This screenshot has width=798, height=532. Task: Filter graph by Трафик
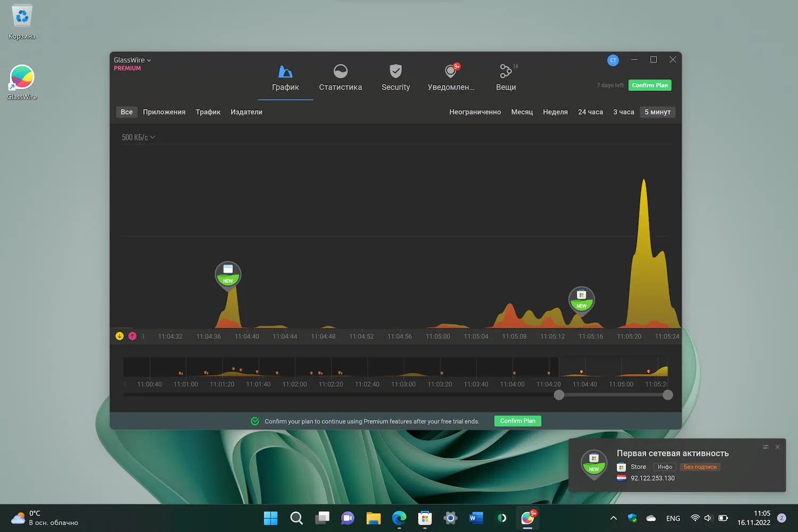[208, 112]
